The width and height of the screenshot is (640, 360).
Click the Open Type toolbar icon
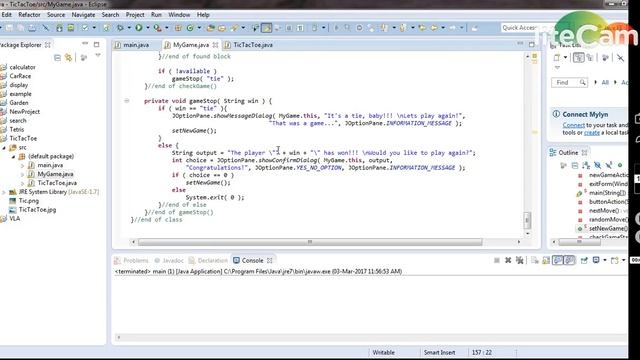(211, 28)
